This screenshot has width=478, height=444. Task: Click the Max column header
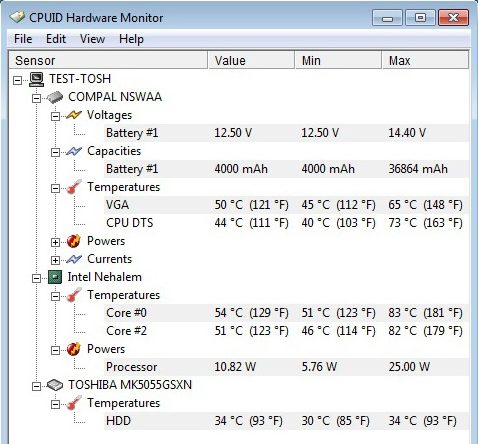tap(425, 60)
